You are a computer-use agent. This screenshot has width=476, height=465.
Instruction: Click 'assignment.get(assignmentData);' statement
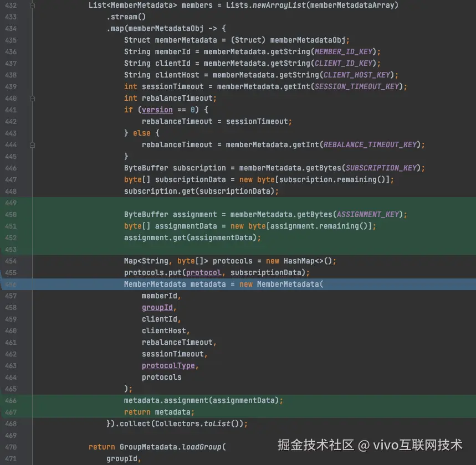(192, 238)
